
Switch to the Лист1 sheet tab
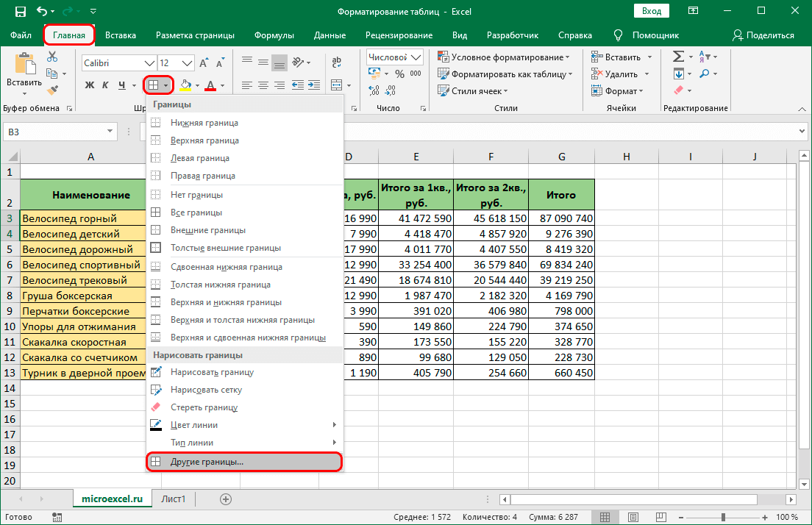click(x=174, y=499)
